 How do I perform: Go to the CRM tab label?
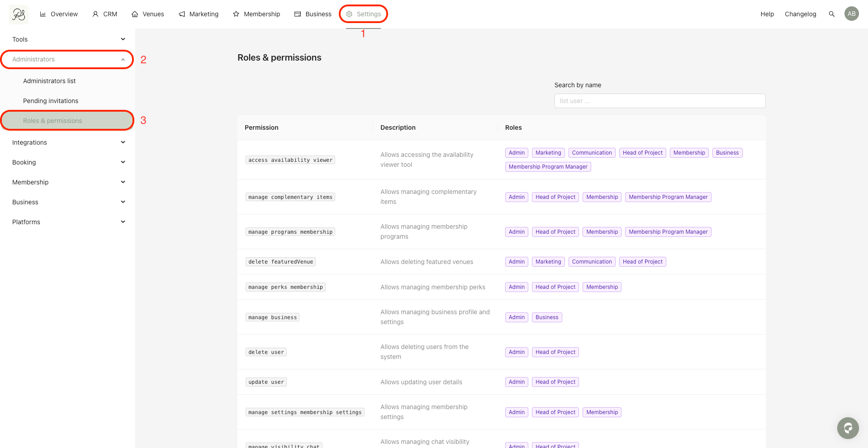(110, 14)
